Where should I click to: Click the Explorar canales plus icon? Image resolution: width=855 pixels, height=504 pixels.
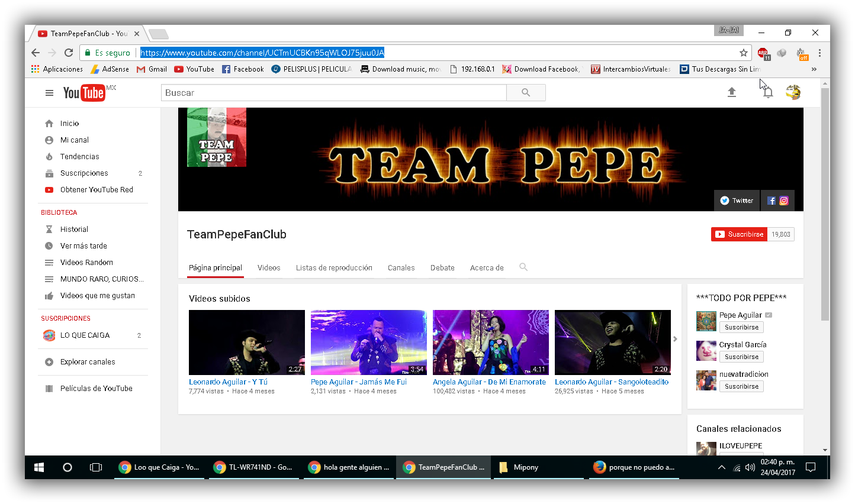pos(49,362)
